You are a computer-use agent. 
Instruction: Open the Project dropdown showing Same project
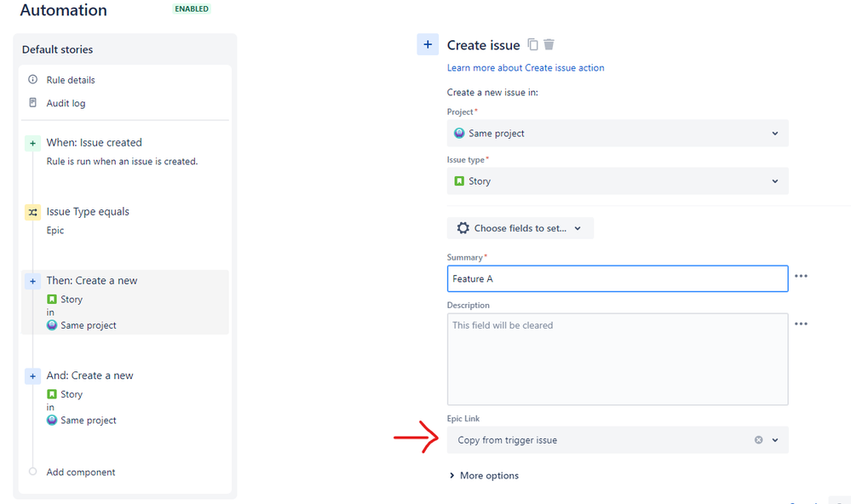618,134
